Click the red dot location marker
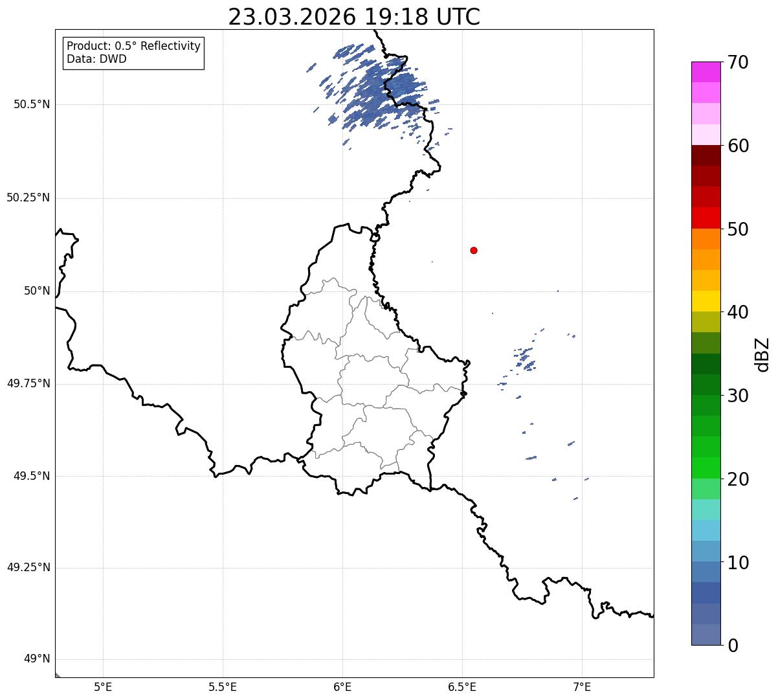778x700 pixels. pos(474,250)
